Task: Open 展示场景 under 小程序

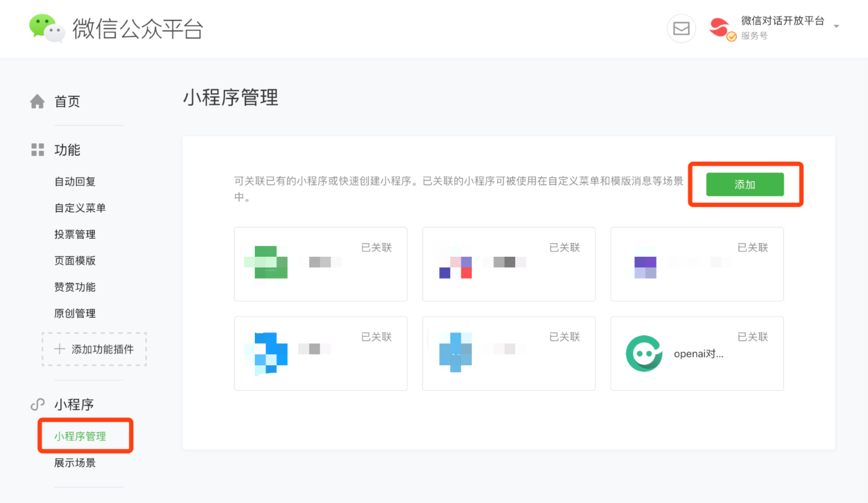Action: 75,463
